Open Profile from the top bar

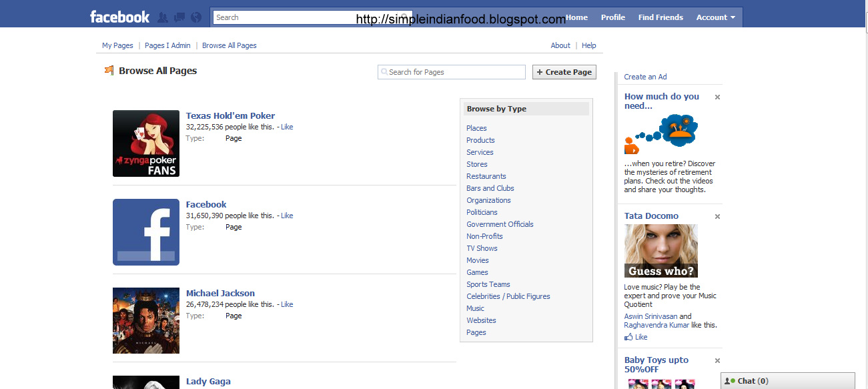(613, 17)
